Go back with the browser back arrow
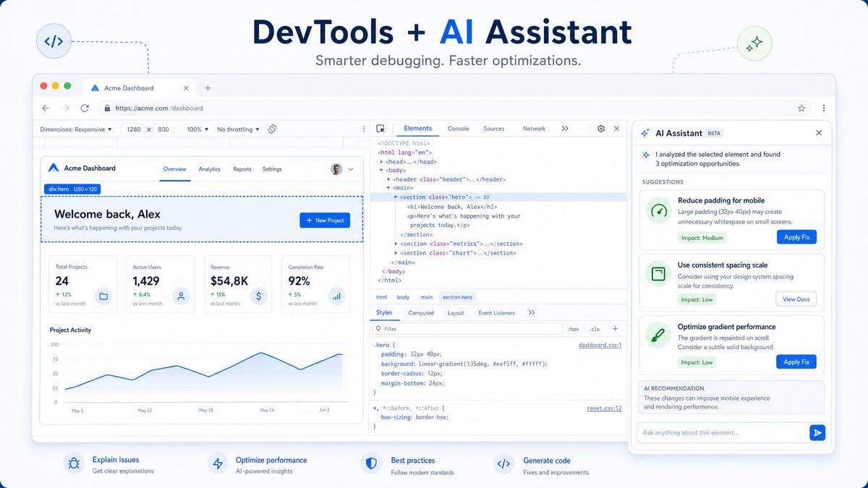 [x=46, y=108]
